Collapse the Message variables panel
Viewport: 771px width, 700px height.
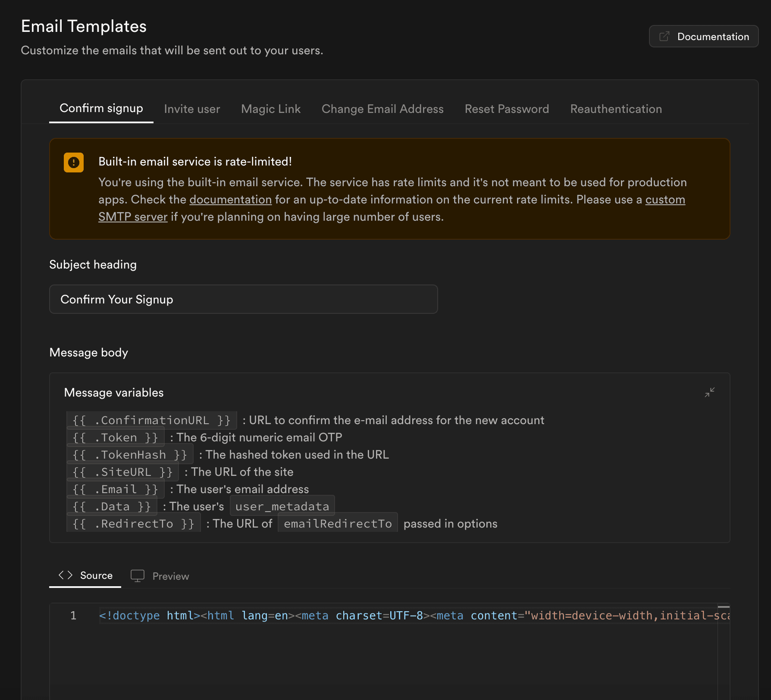coord(710,392)
